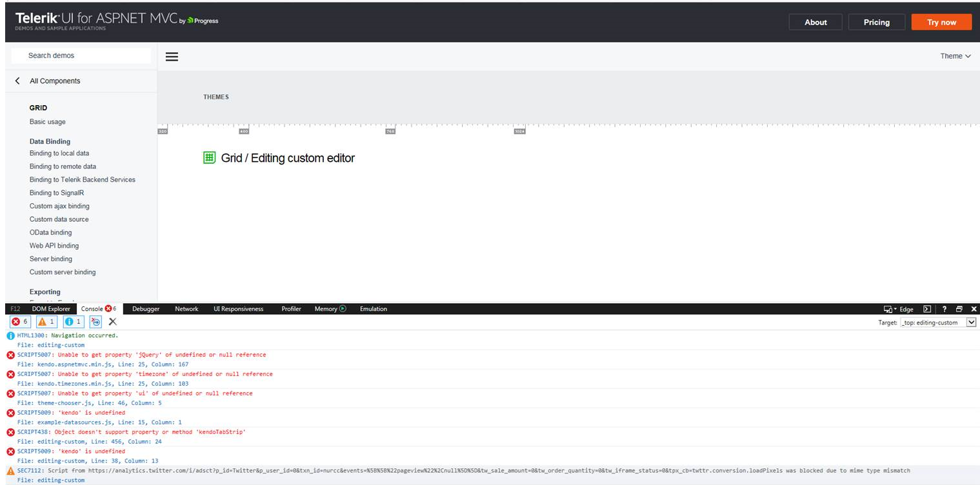Click the GRID sidebar heading
980x485 pixels.
tap(38, 108)
